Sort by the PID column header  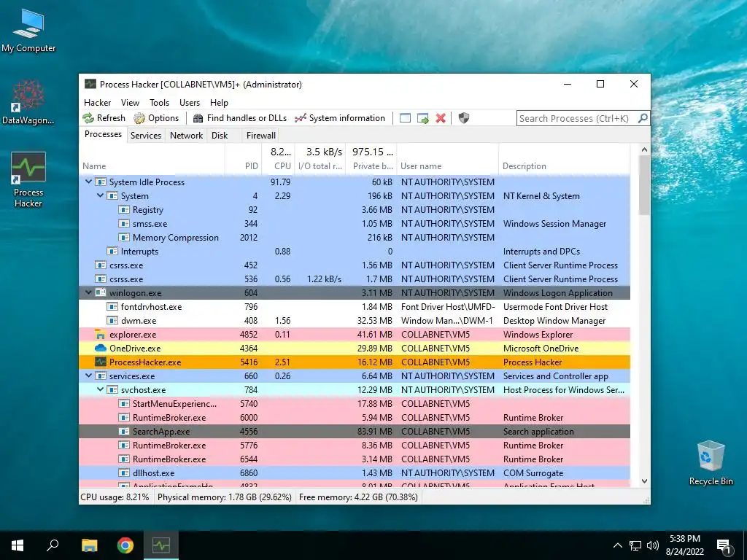coord(243,160)
